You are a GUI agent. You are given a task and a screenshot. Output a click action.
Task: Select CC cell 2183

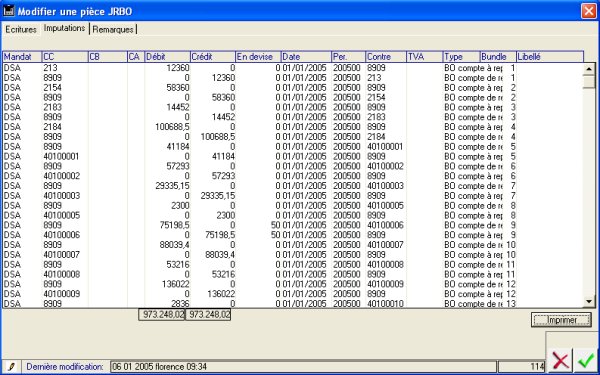[x=52, y=107]
